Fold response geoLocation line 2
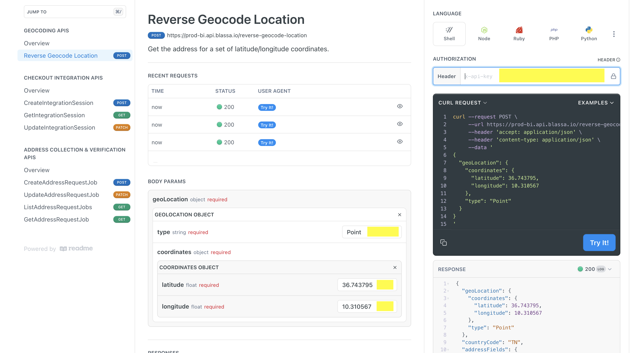The image size is (644, 353). click(448, 291)
